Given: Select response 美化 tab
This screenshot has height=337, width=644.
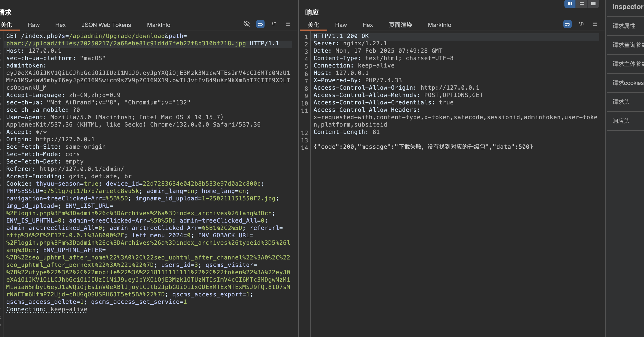Looking at the screenshot, I should click(x=313, y=25).
